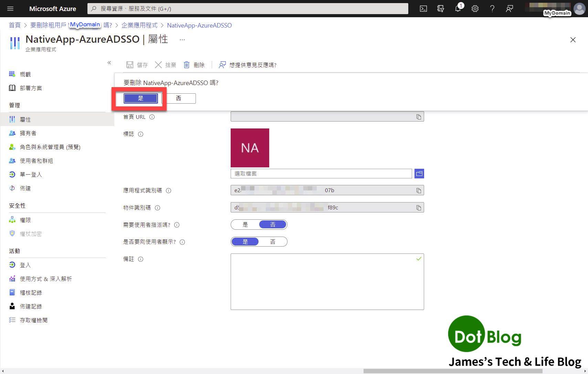588x374 pixels.
Task: Open portal settings gear
Action: pyautogui.click(x=475, y=9)
